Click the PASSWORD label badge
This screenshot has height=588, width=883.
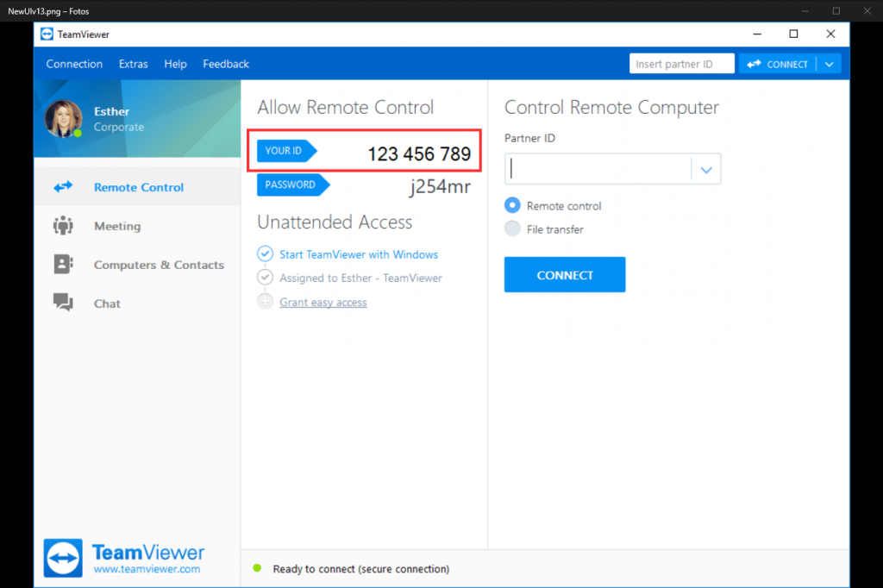point(291,185)
